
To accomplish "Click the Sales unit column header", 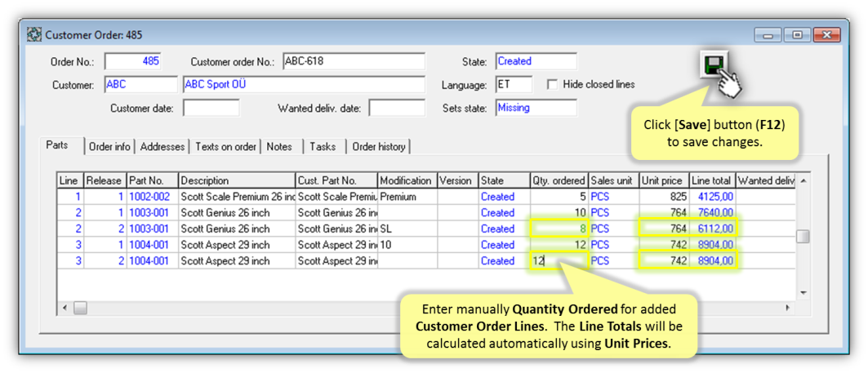I will [x=614, y=180].
